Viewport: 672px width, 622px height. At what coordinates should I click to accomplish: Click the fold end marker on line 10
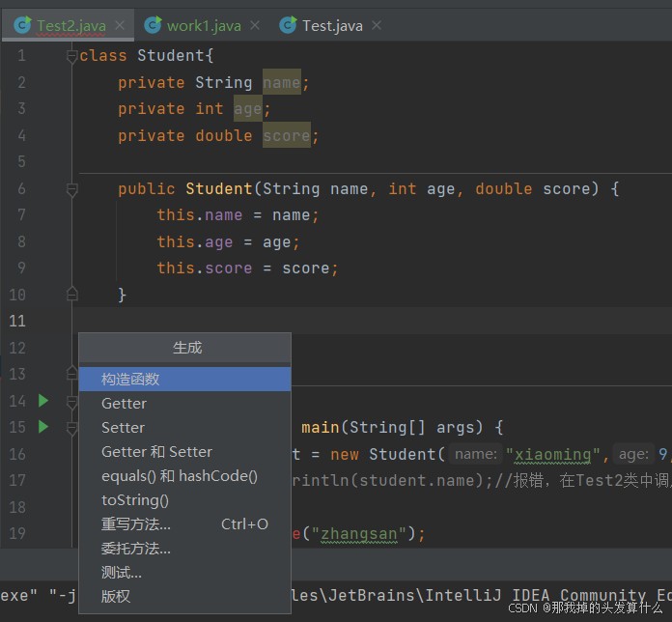pos(72,294)
